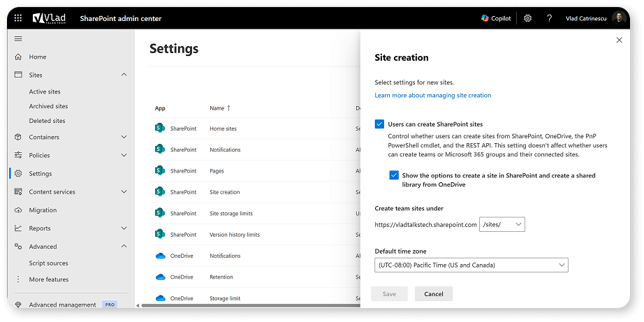Click the PRO badge beside Advanced management
Viewport: 644px width, 322px height.
tap(109, 305)
